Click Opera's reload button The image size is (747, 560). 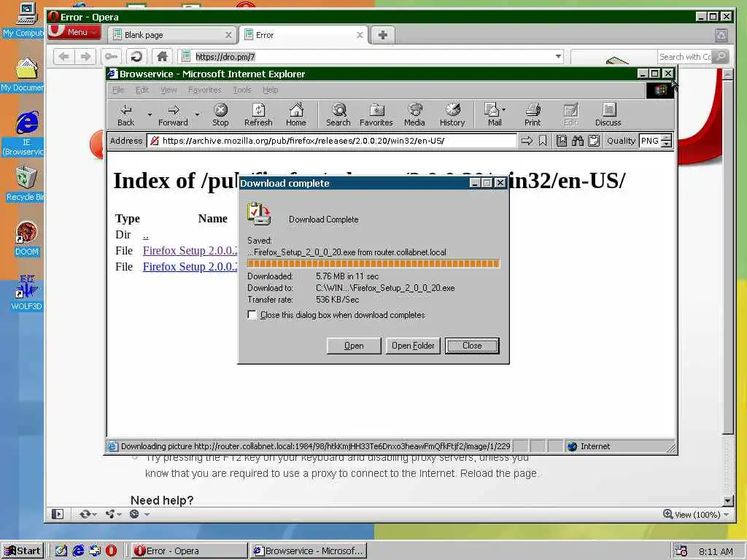(x=136, y=57)
